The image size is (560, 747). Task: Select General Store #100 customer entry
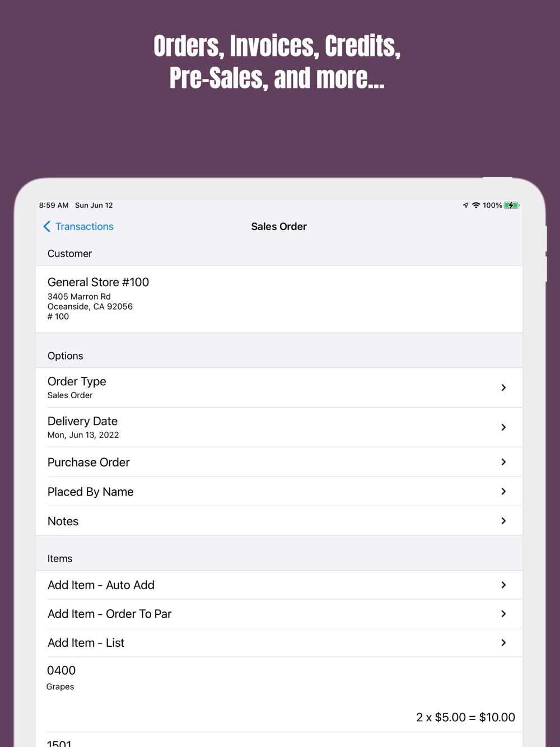[x=279, y=299]
